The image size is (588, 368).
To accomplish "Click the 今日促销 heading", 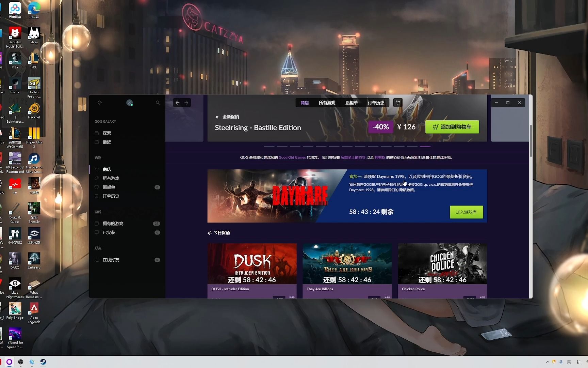I will tap(222, 233).
